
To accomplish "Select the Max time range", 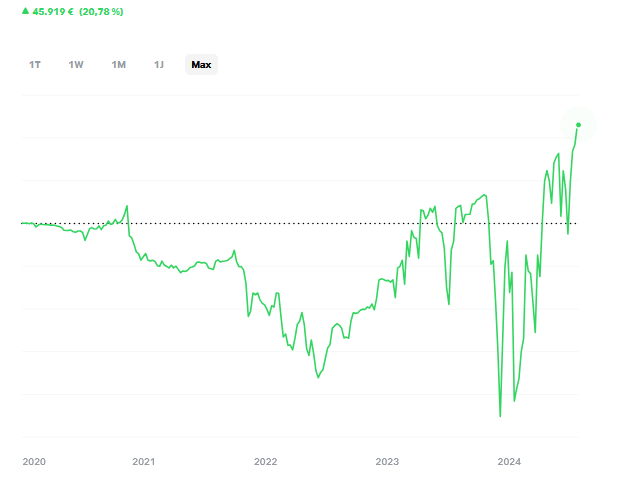I will (202, 65).
